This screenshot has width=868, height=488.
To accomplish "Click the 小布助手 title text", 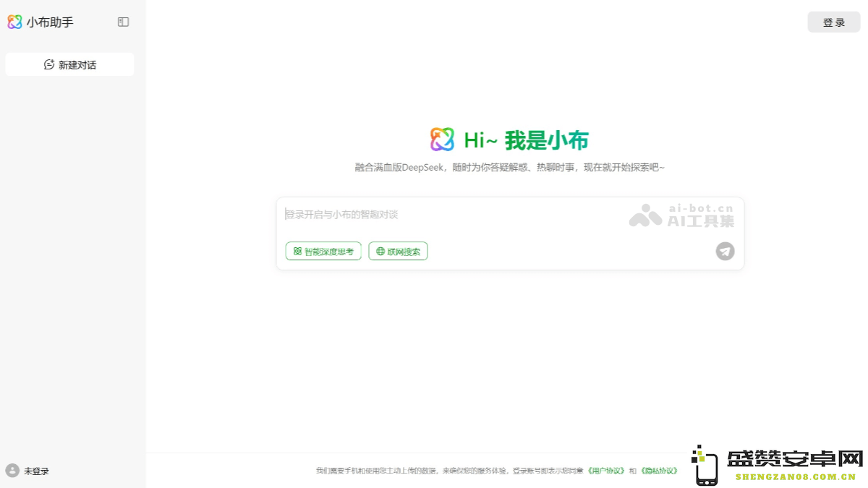I will point(50,22).
